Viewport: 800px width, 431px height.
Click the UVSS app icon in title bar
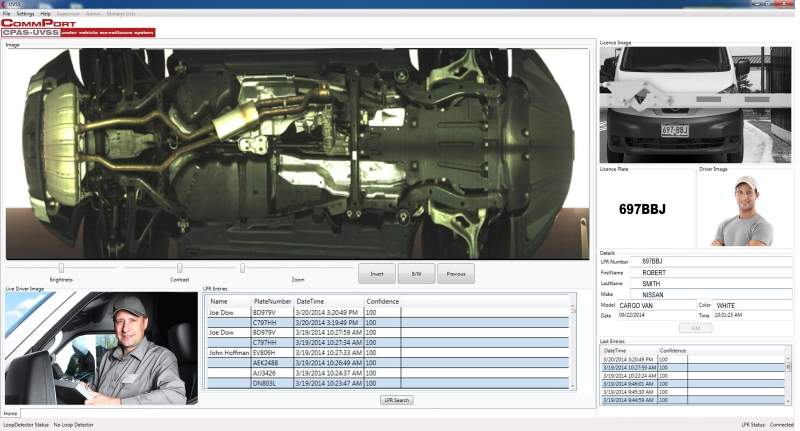click(4, 4)
